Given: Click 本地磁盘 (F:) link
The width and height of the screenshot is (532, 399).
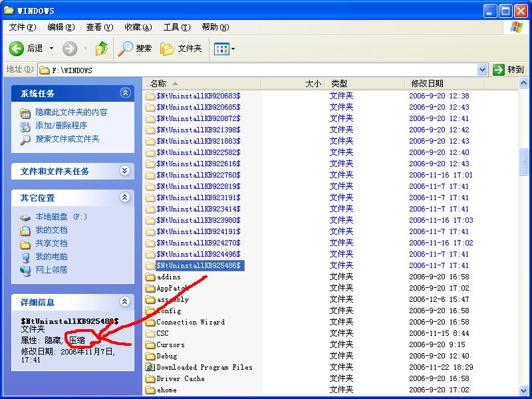Looking at the screenshot, I should [61, 217].
